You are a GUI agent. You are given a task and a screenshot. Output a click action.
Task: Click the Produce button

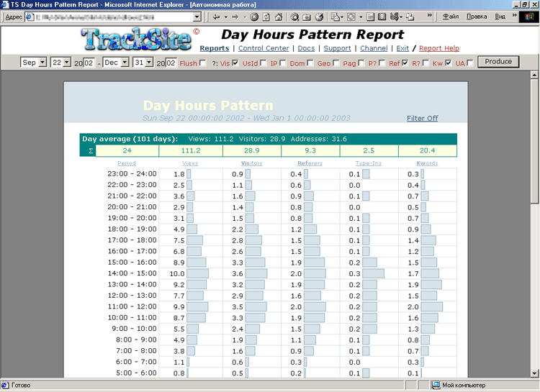(498, 62)
